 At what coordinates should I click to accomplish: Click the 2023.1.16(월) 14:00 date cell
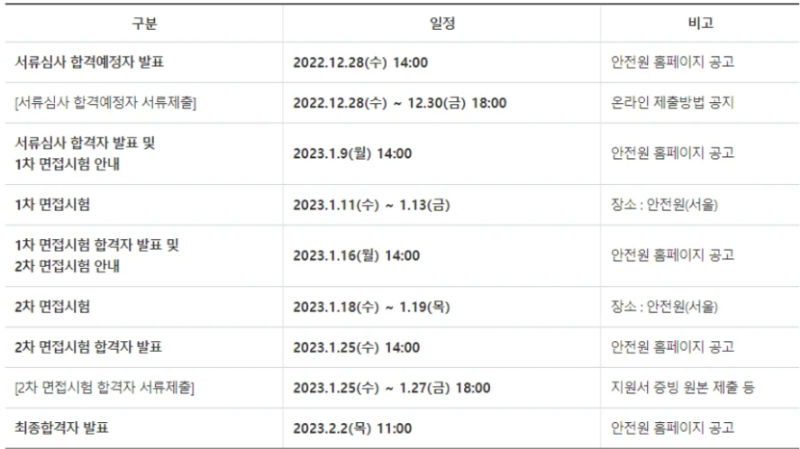point(356,255)
